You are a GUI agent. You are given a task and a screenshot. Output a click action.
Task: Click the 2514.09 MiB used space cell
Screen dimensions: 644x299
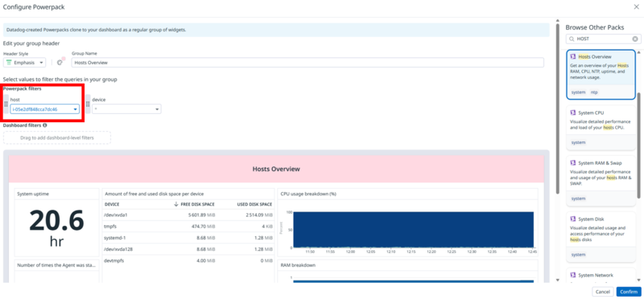[x=259, y=215]
